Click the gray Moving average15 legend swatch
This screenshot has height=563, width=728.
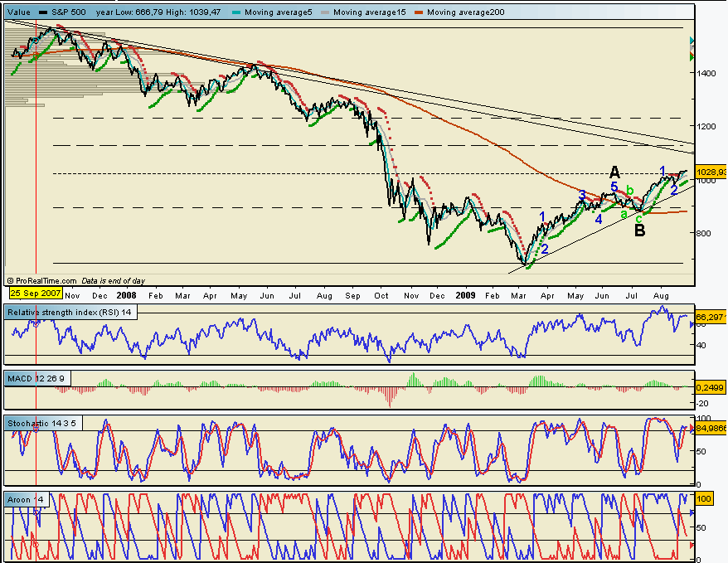tap(325, 12)
